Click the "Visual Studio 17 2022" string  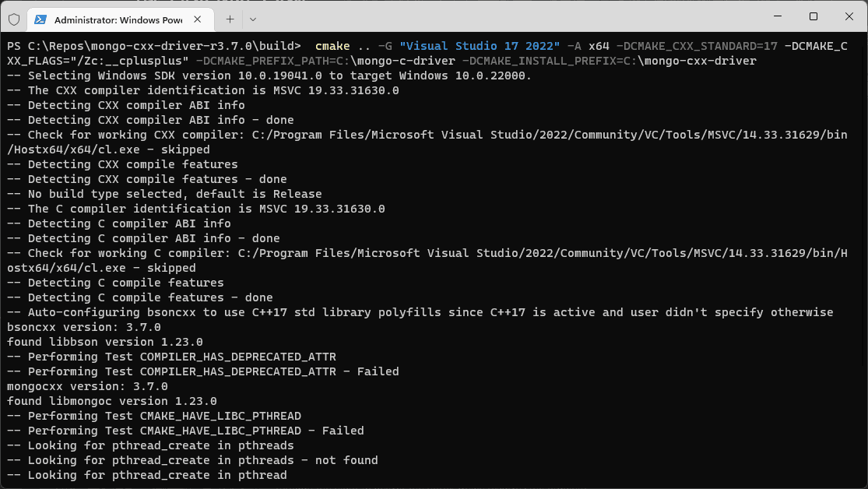point(480,46)
